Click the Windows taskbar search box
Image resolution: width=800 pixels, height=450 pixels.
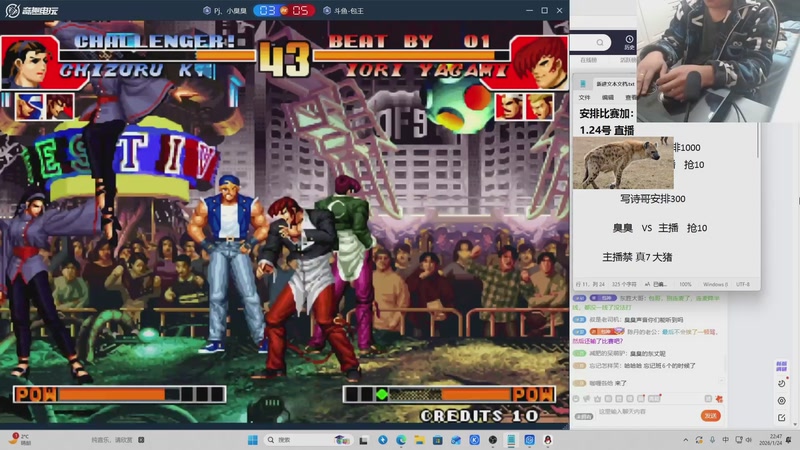pyautogui.click(x=308, y=440)
